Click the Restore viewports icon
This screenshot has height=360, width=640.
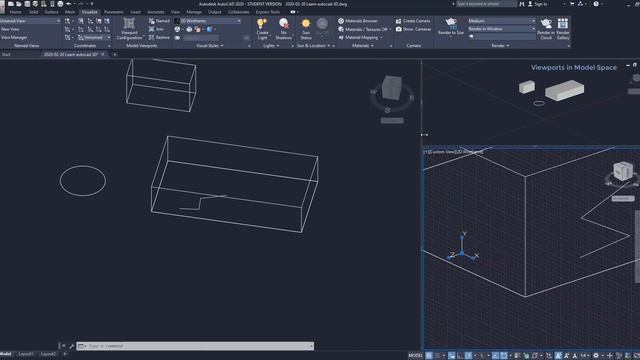pyautogui.click(x=151, y=37)
